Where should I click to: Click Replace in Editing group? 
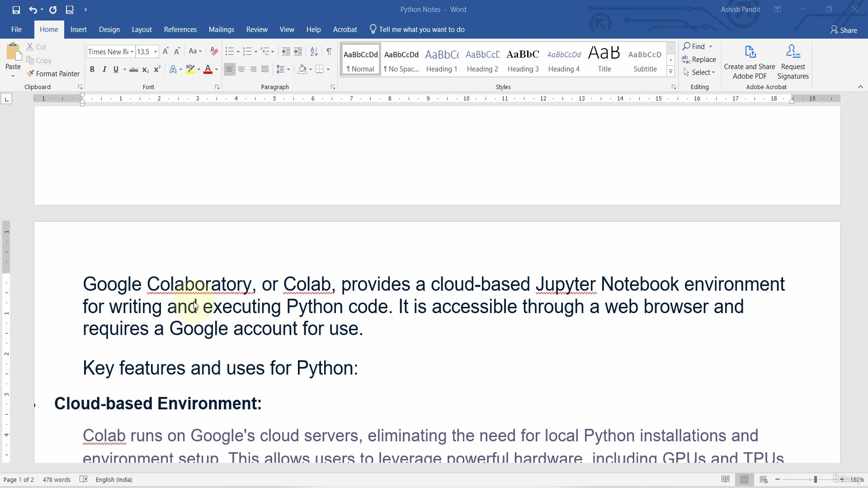699,59
